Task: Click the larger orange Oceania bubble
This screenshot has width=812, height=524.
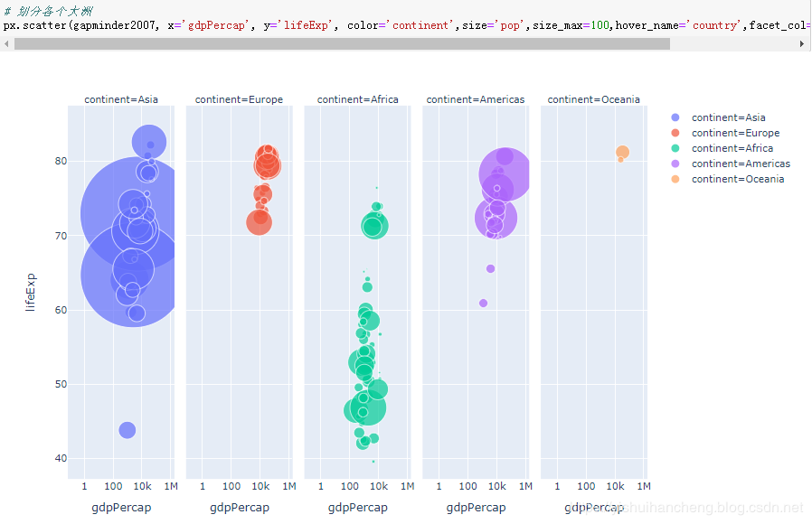Action: [x=622, y=152]
